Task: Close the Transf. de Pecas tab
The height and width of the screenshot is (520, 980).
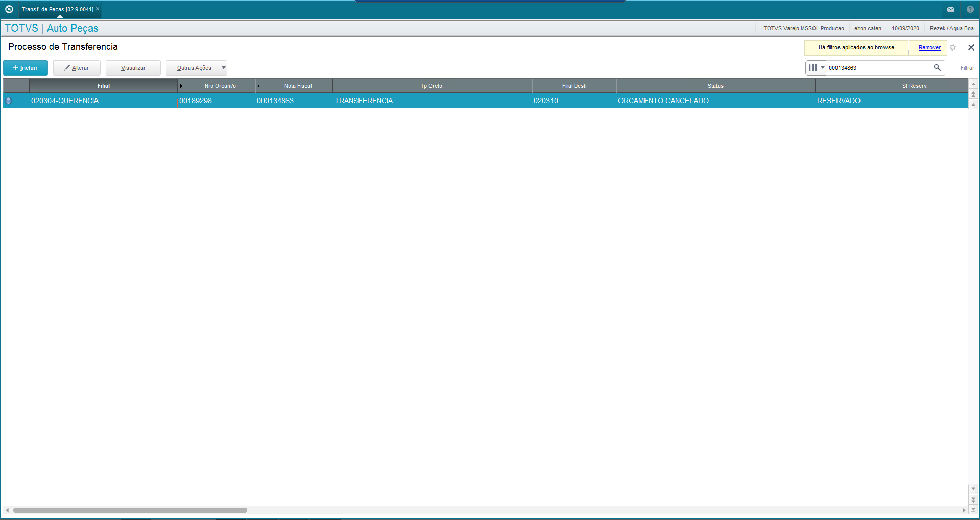Action: point(98,9)
